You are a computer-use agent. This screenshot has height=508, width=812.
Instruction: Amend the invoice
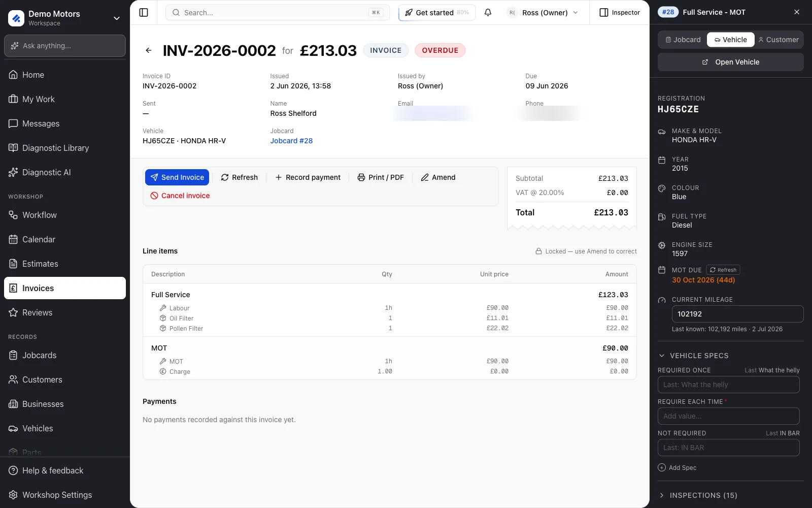[x=438, y=177]
